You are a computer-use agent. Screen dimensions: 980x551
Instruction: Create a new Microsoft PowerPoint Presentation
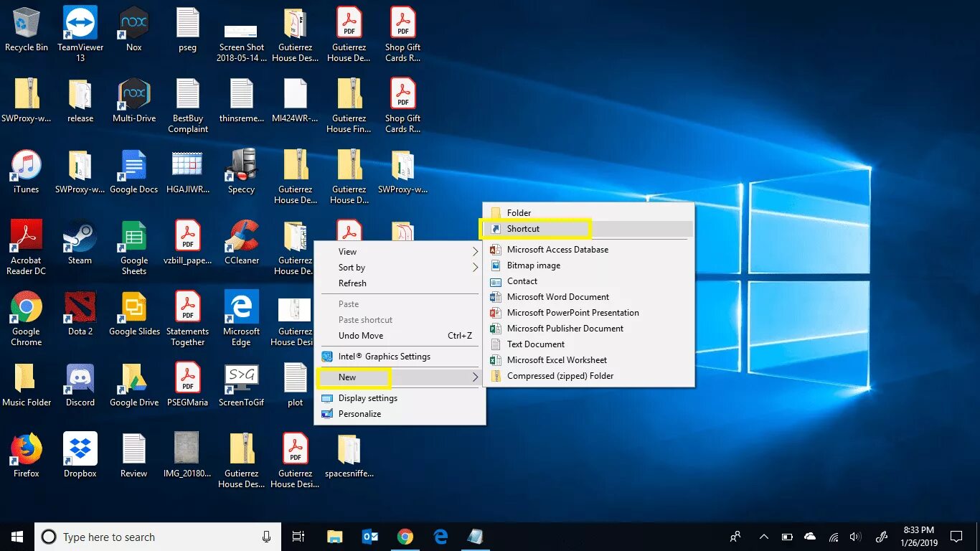point(588,313)
